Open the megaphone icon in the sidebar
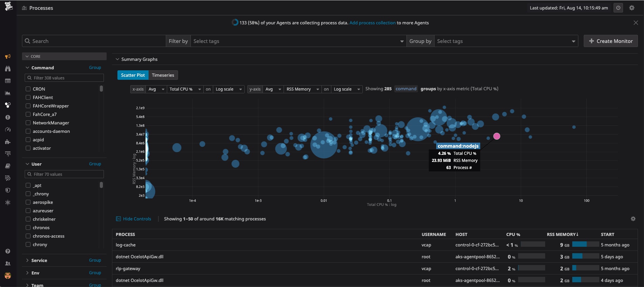Screen dimensions: 644x287 (x=8, y=56)
